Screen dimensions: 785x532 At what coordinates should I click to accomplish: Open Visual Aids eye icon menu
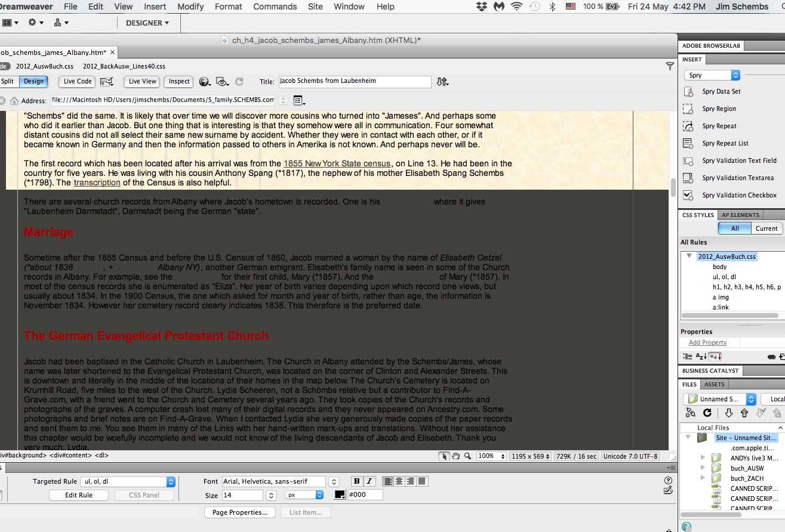pyautogui.click(x=222, y=82)
